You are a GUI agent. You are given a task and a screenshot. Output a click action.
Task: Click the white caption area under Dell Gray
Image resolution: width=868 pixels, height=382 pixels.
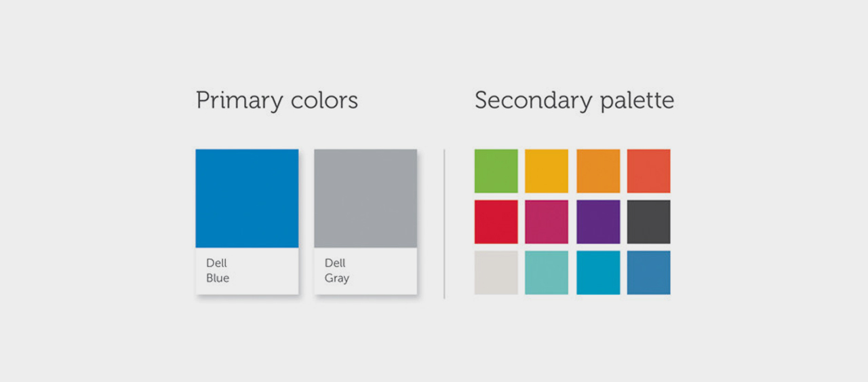(366, 271)
